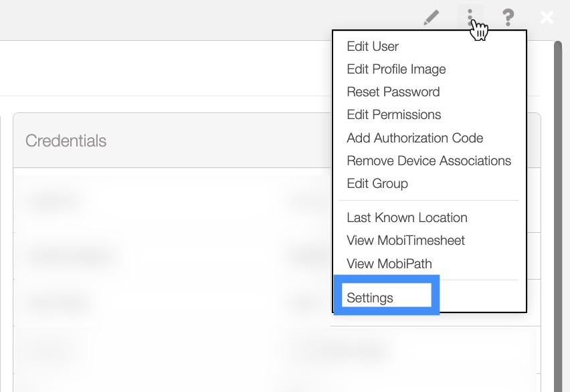
Task: Choose Edit Profile Image
Action: click(396, 69)
